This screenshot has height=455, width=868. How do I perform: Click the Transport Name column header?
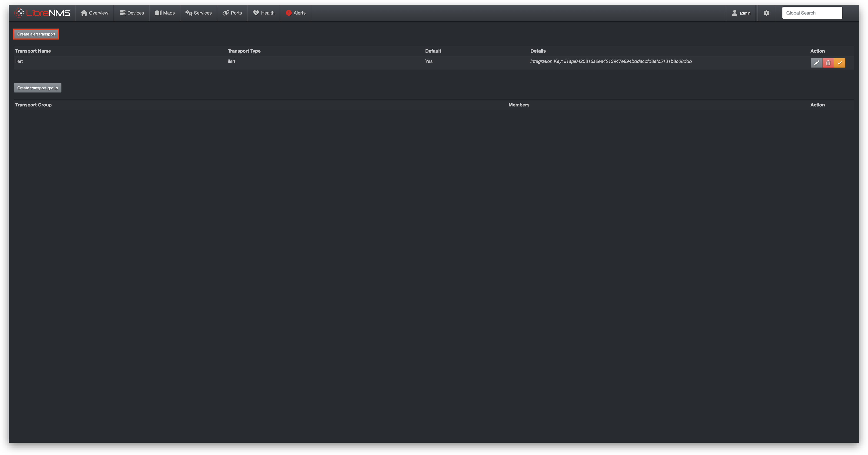pyautogui.click(x=33, y=51)
